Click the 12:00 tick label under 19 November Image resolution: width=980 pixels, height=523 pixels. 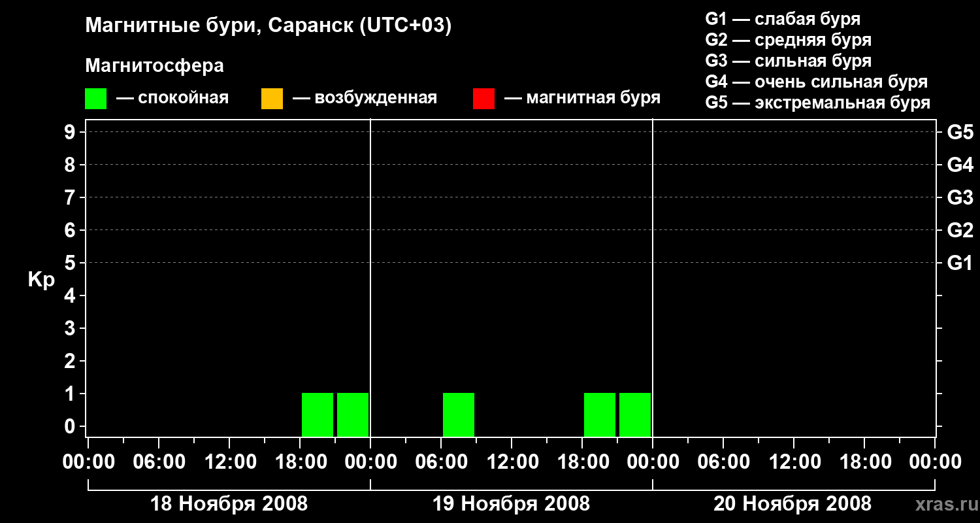[512, 462]
